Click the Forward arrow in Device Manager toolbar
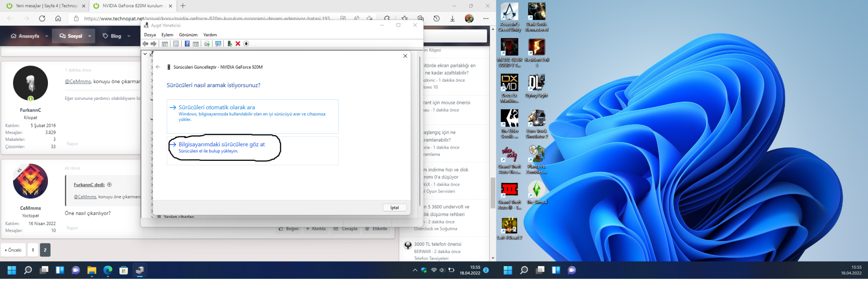 (x=154, y=44)
